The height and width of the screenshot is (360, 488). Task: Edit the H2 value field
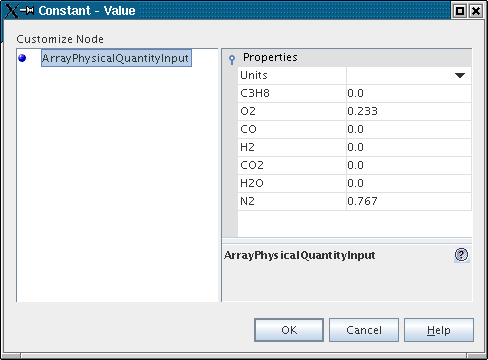point(409,147)
